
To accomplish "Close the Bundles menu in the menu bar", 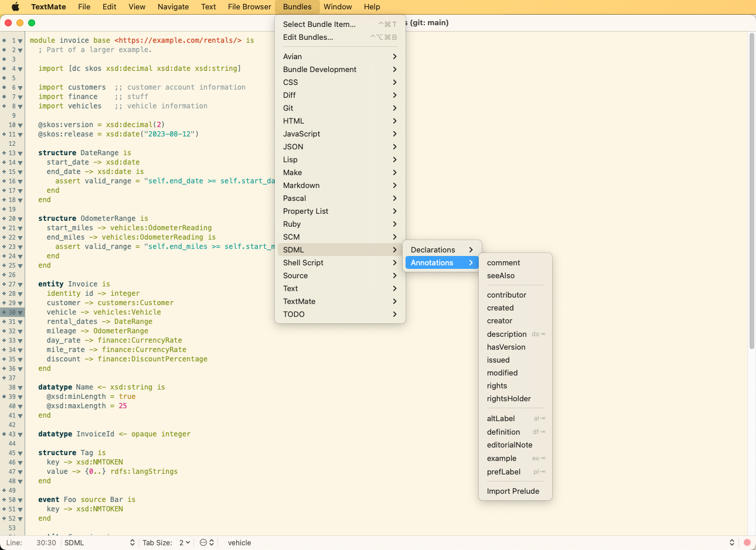I will pyautogui.click(x=297, y=6).
